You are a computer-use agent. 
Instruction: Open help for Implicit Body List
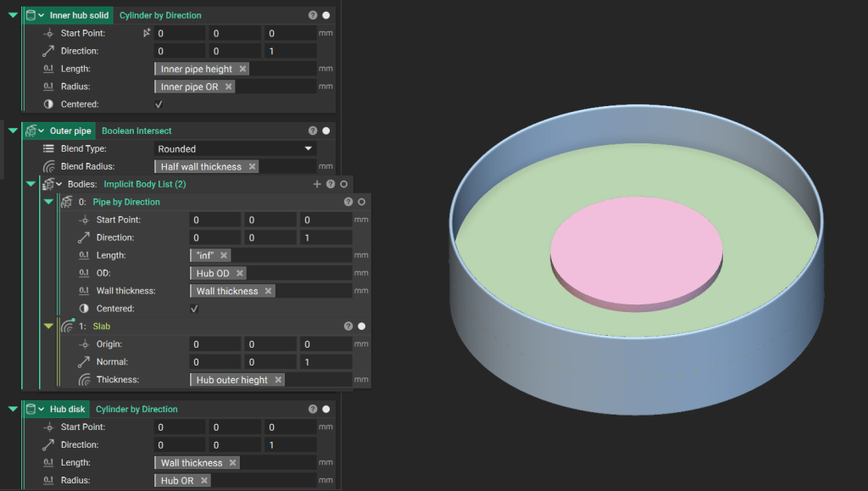click(331, 184)
